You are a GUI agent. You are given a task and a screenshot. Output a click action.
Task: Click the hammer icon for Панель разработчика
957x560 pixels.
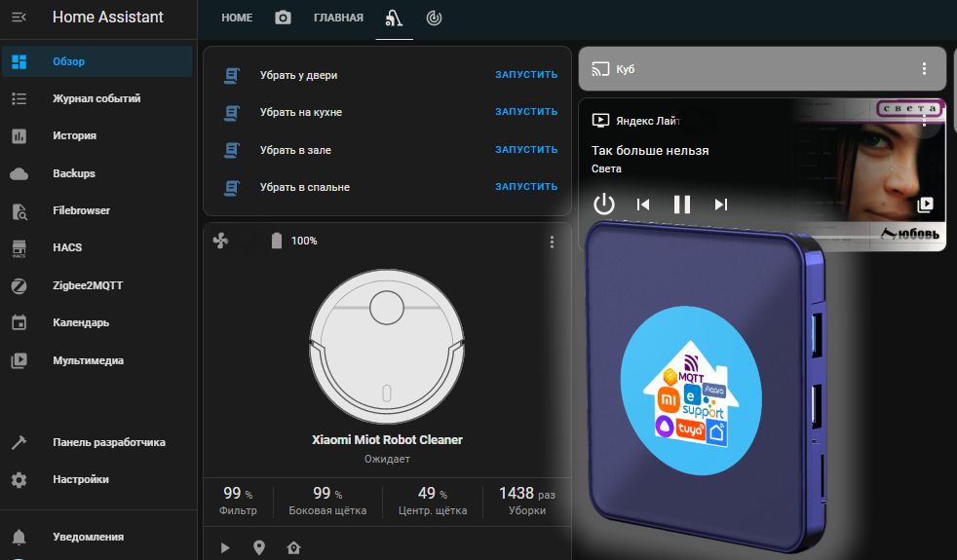tap(19, 442)
